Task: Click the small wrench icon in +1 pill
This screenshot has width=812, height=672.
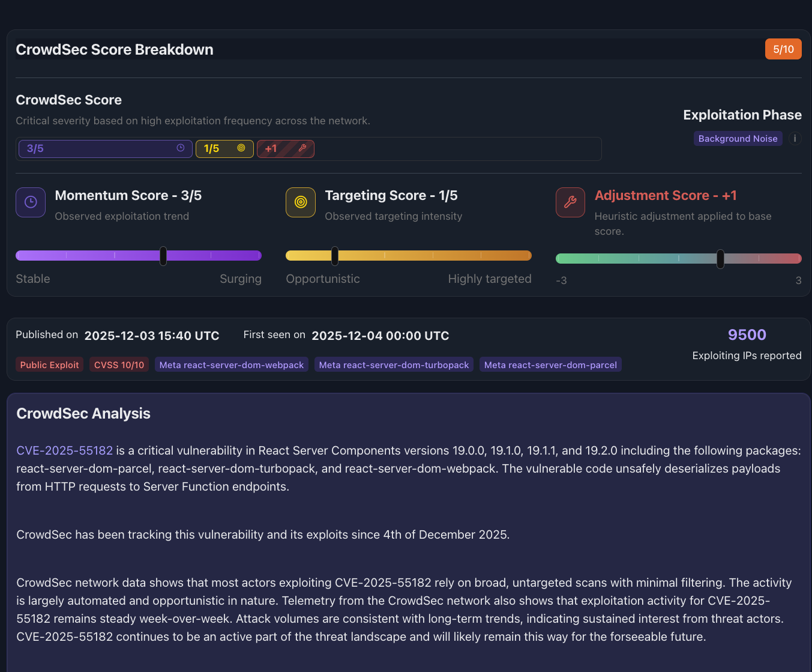Action: click(302, 148)
